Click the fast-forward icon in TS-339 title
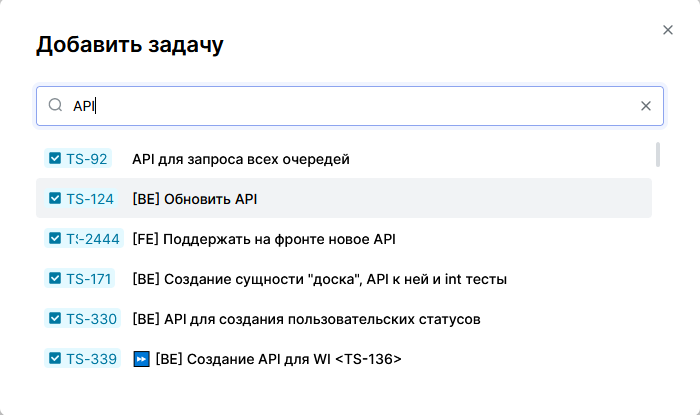Viewport: 700px width, 415px height. pos(141,359)
